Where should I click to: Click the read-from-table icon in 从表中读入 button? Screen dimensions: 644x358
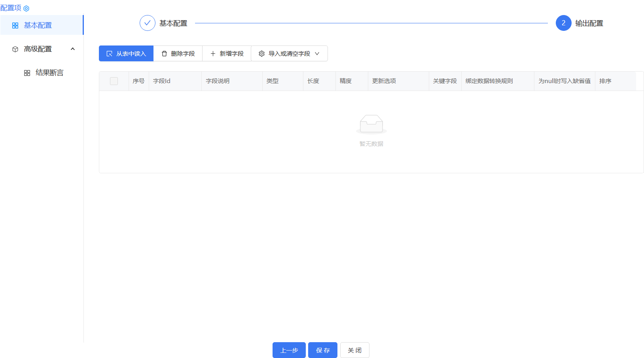tap(110, 53)
